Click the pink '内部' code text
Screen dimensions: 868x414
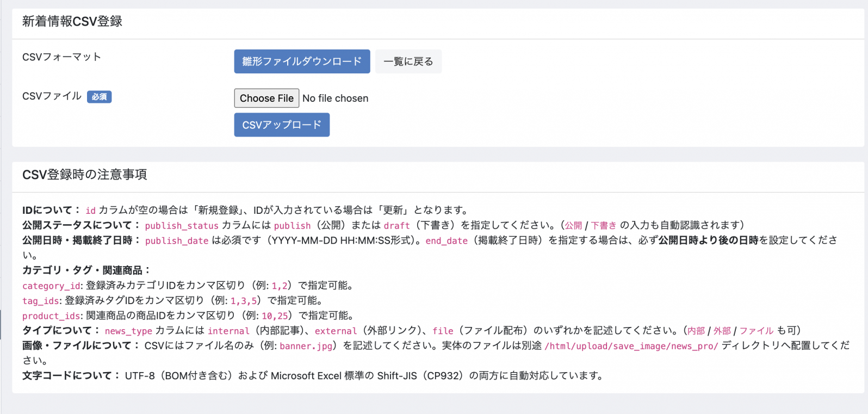[696, 331]
